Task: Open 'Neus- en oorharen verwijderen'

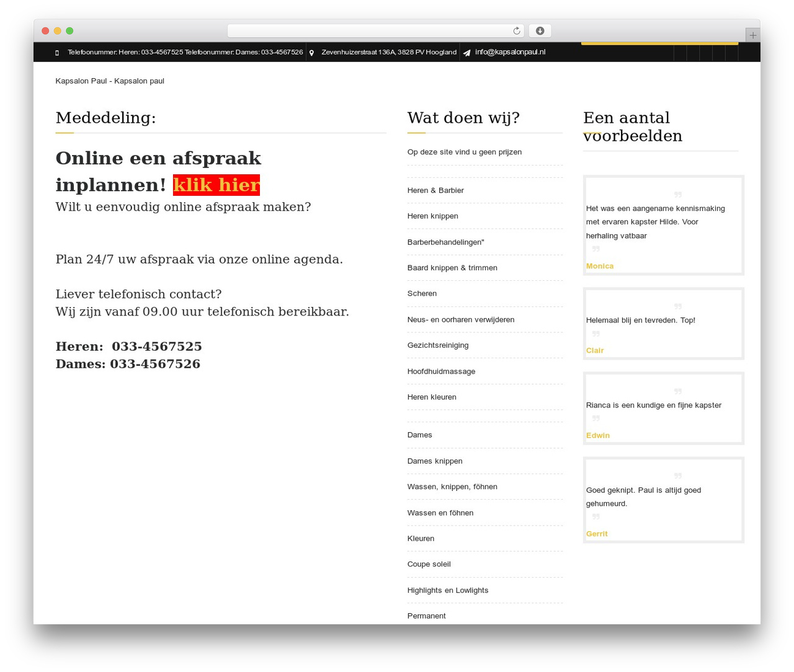Action: (x=461, y=320)
